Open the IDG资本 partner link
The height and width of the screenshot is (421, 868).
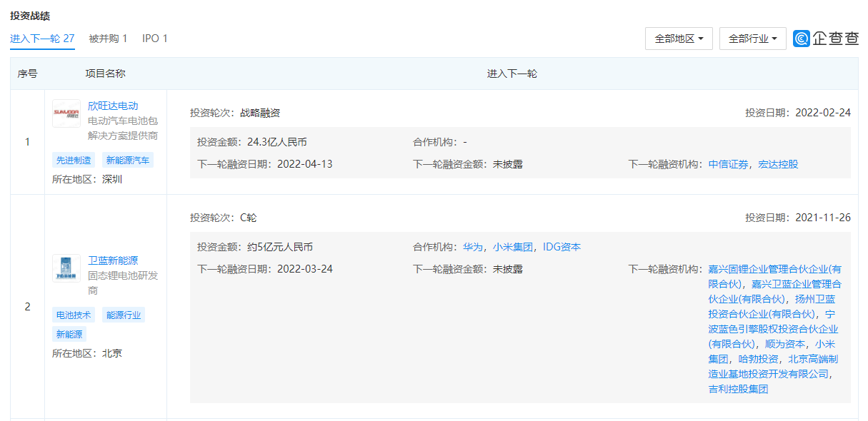pos(562,247)
